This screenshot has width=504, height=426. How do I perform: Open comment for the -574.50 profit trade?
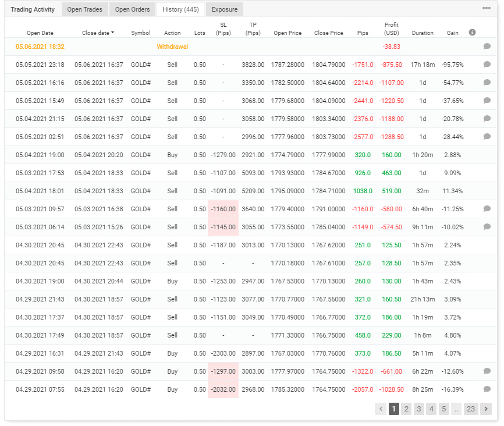[x=487, y=226]
